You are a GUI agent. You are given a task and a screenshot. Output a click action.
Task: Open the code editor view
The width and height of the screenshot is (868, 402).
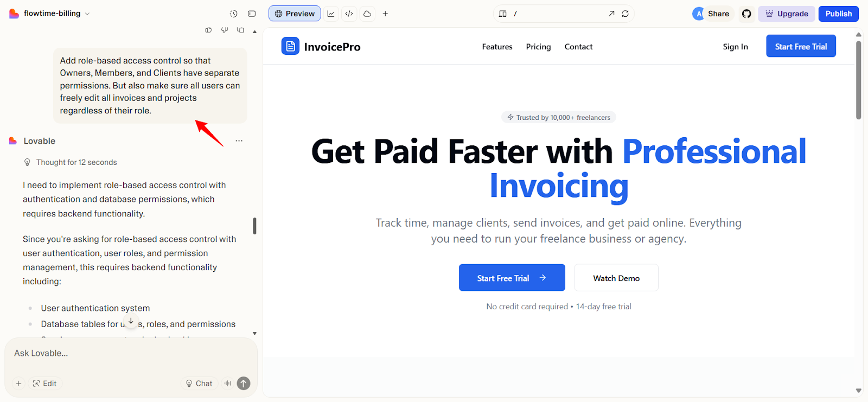coord(349,14)
